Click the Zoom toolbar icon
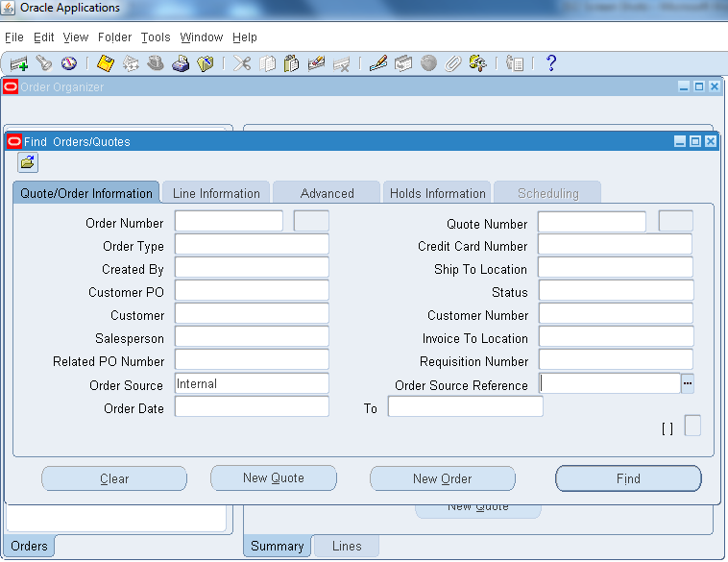The image size is (728, 562). 403,63
